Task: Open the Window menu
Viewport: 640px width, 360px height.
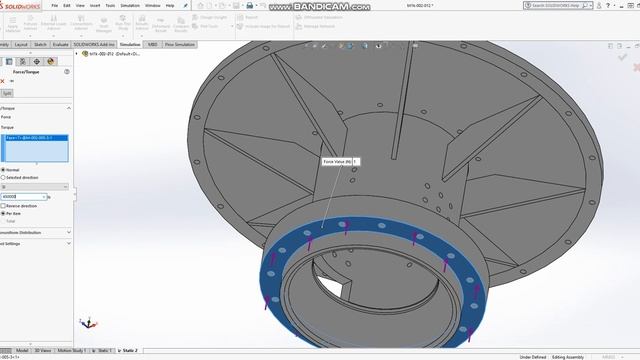Action: [153, 6]
